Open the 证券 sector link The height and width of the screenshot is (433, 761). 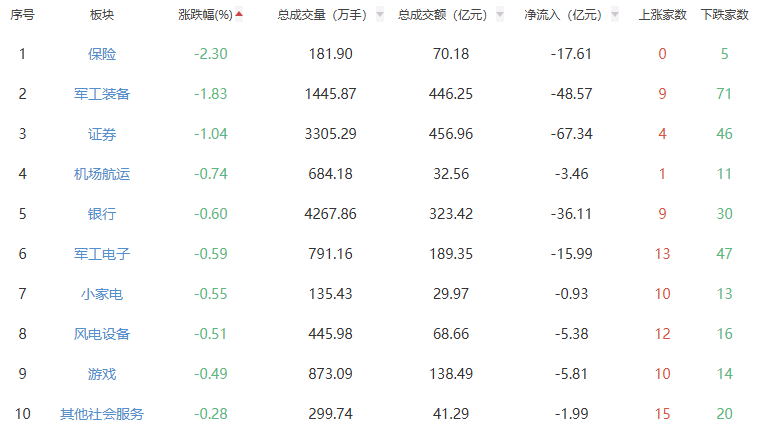click(102, 134)
